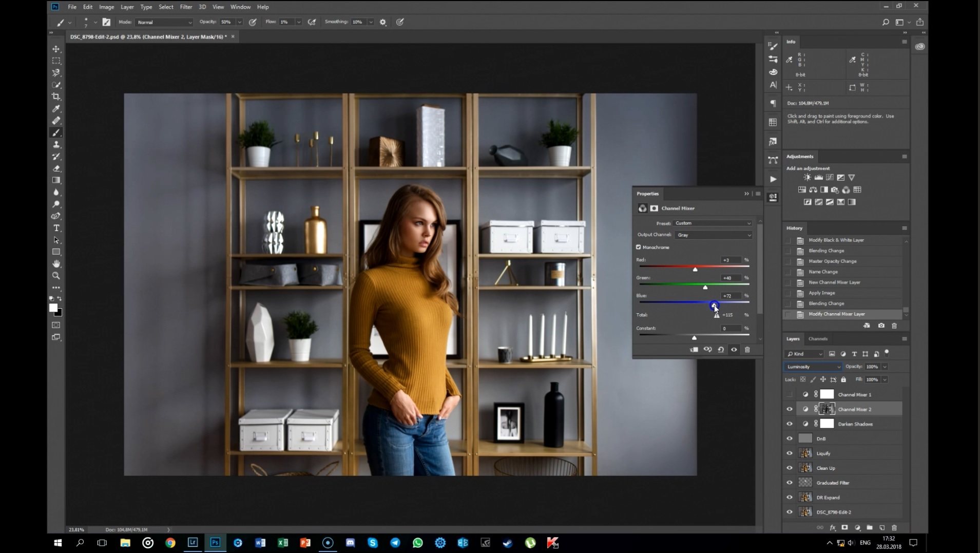The image size is (980, 553).
Task: Click the Red channel slider handle
Action: tap(695, 269)
